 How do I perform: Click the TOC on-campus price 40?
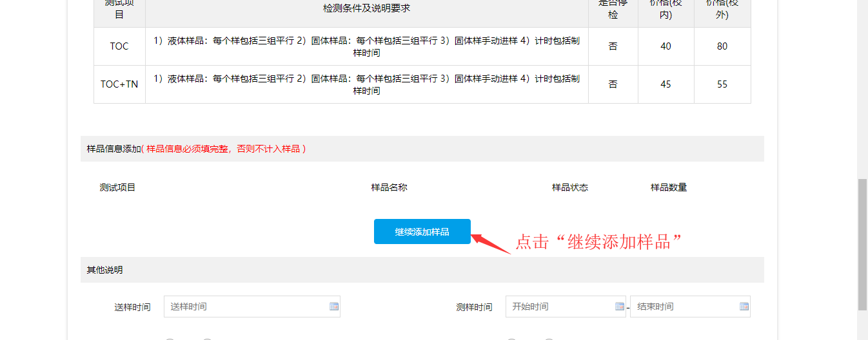point(666,46)
